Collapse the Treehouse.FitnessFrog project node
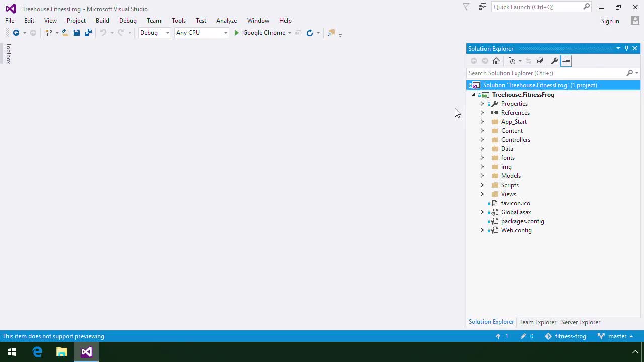644x362 pixels. point(473,95)
